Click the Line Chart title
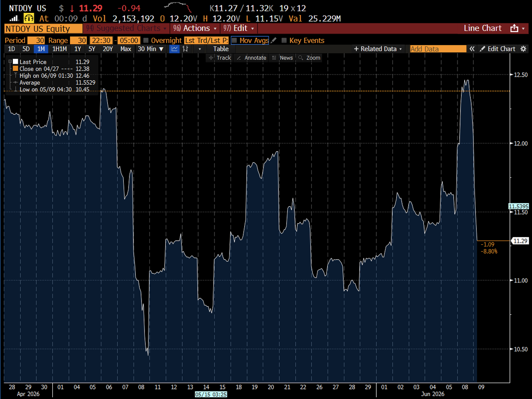 [x=483, y=28]
